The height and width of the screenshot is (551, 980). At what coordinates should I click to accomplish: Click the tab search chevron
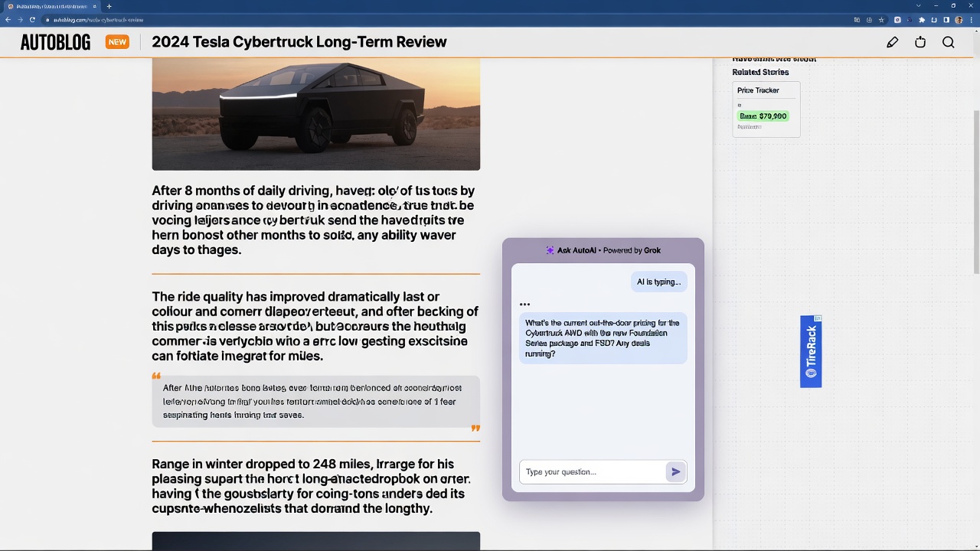coord(919,5)
